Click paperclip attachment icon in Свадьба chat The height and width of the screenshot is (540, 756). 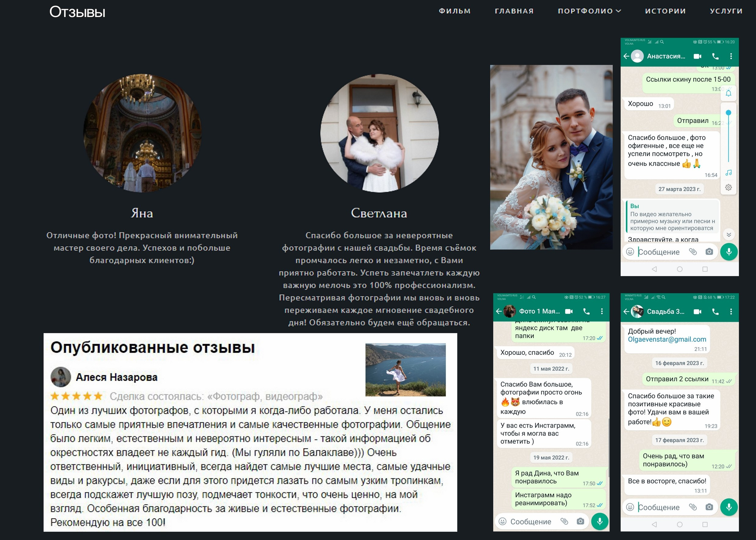(693, 507)
